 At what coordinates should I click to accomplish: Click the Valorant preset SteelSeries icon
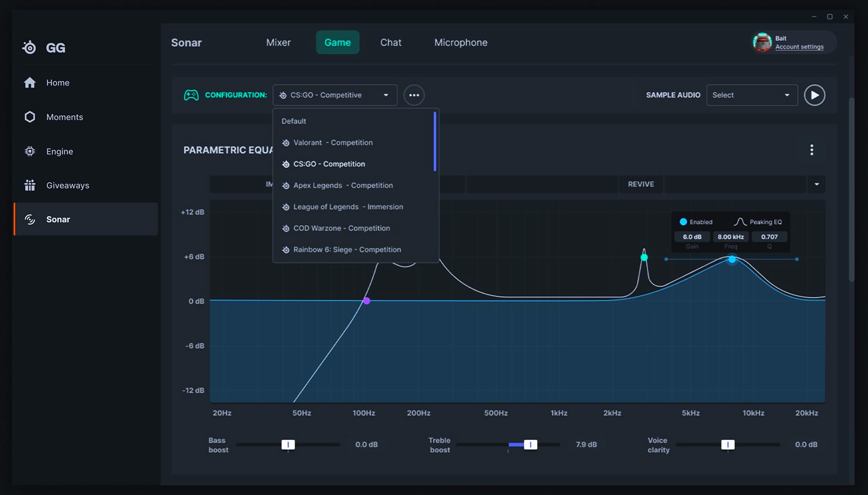tap(286, 143)
